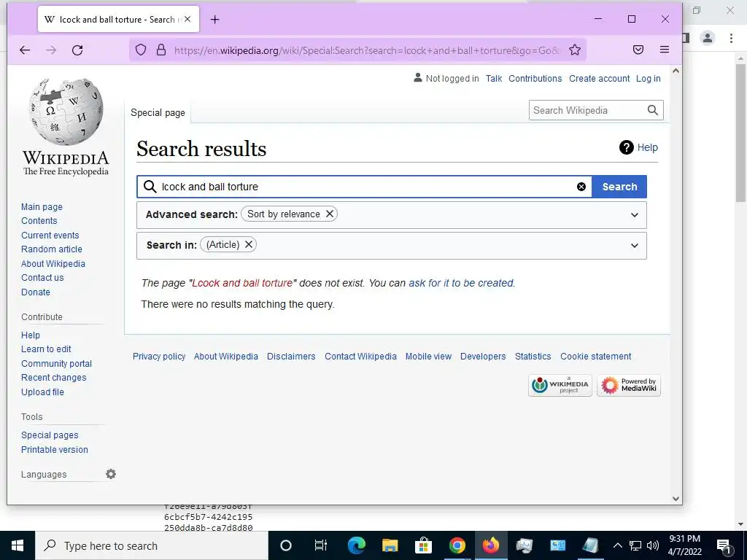Viewport: 747px width, 560px height.
Task: Open Community portal in the sidebar
Action: [x=56, y=363]
